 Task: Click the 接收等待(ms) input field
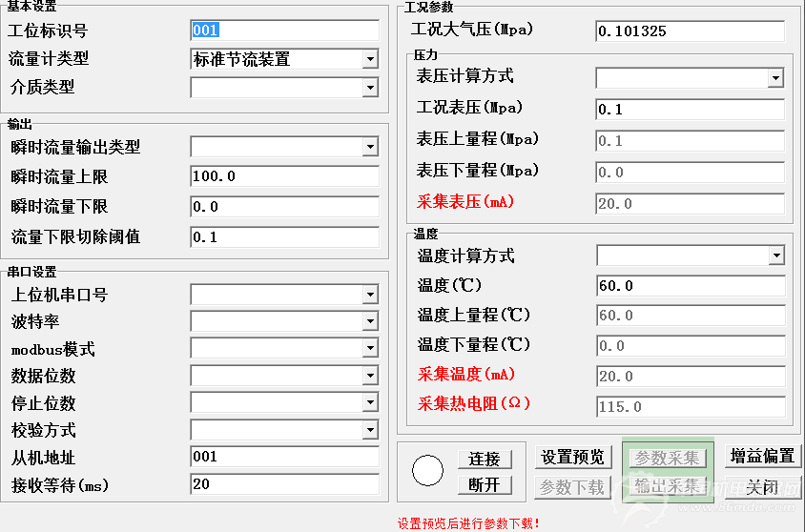pos(284,485)
